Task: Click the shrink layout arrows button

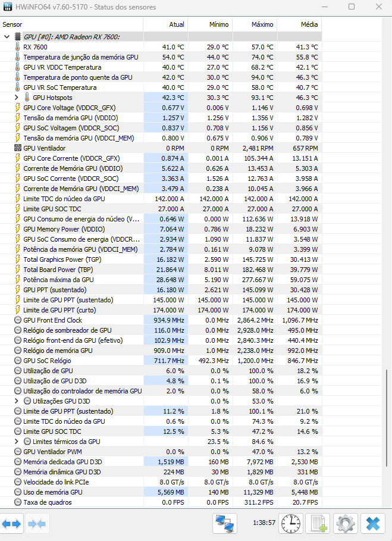Action: 37,524
